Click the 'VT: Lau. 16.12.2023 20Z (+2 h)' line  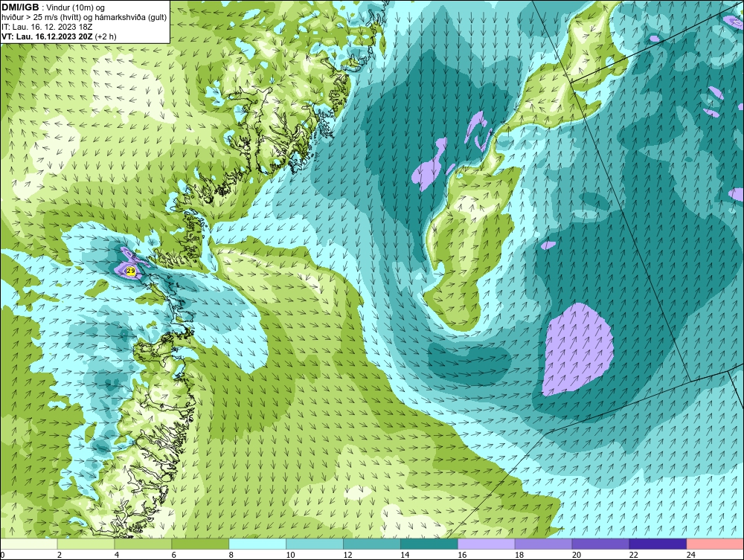(x=59, y=36)
